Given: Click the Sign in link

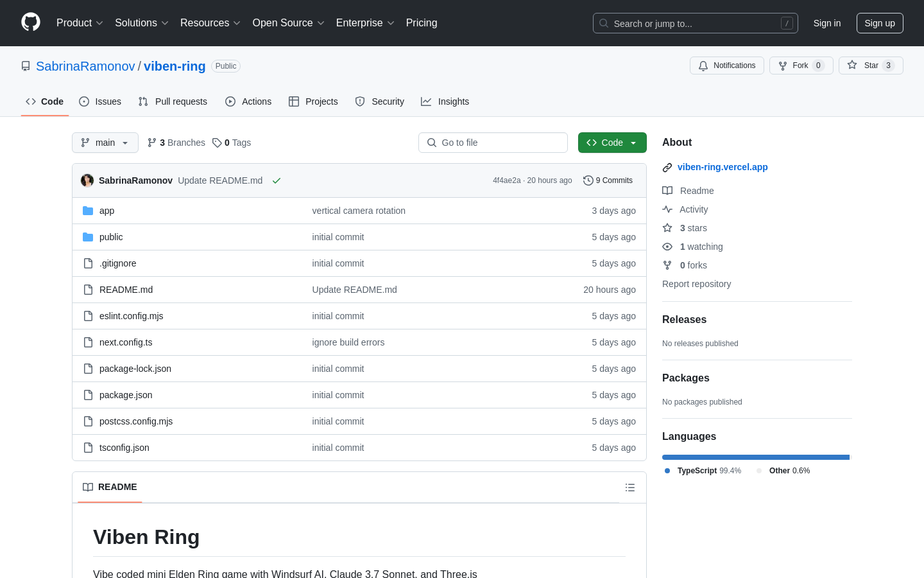Looking at the screenshot, I should point(827,23).
